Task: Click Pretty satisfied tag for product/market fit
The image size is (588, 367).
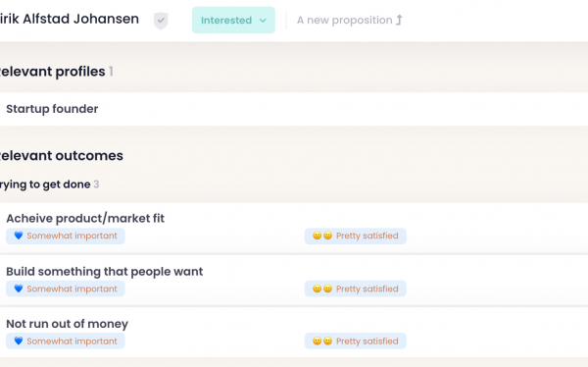Action: tap(356, 236)
